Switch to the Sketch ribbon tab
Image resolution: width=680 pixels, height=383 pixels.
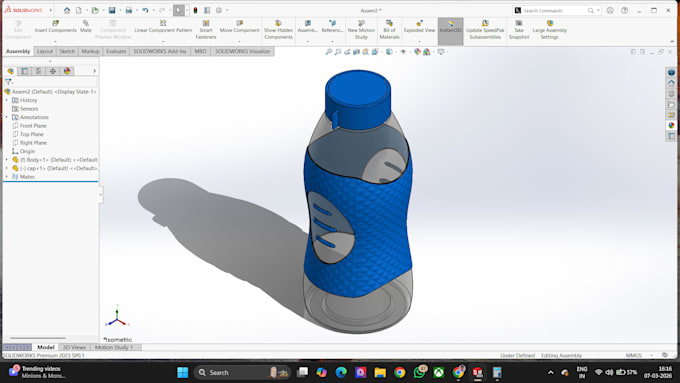click(x=67, y=51)
